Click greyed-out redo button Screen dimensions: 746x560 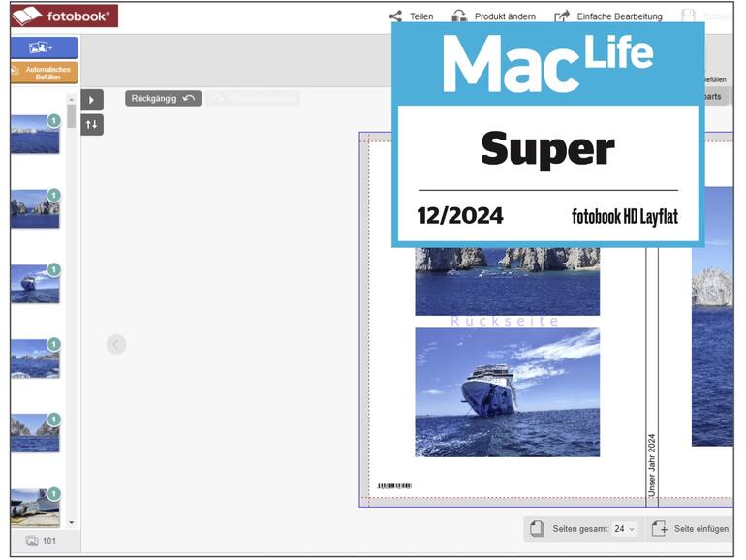[253, 99]
